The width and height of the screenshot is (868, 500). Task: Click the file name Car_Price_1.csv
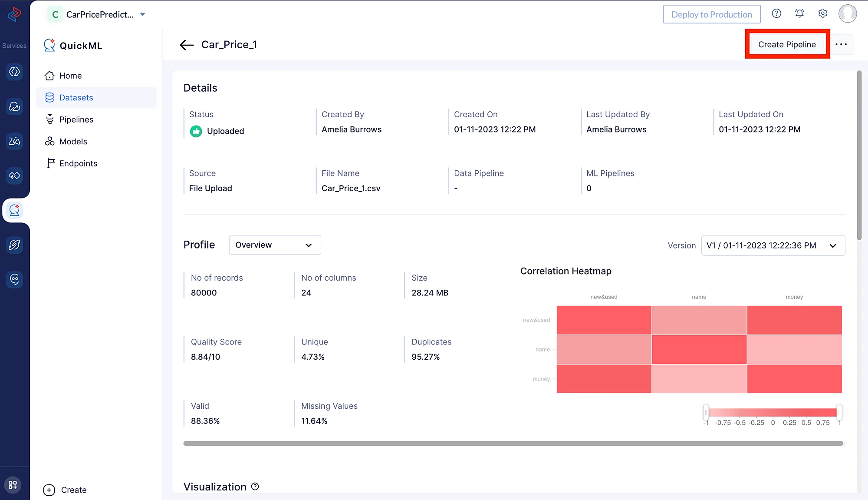pyautogui.click(x=351, y=188)
